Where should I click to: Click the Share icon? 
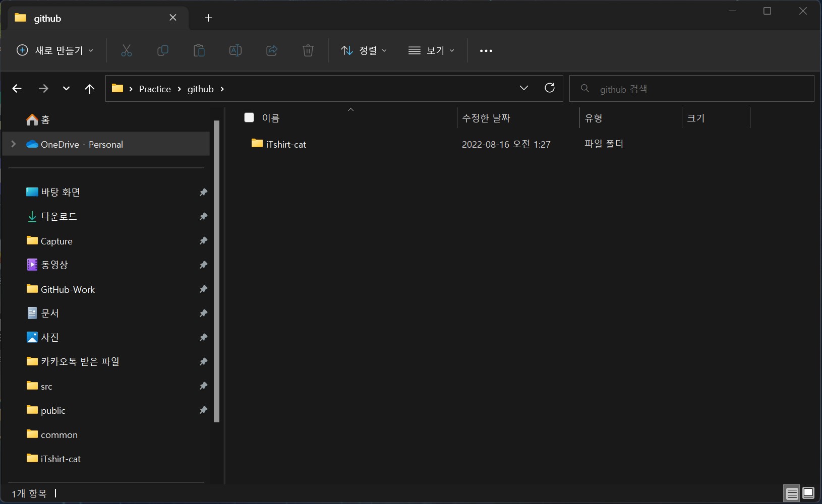point(271,50)
